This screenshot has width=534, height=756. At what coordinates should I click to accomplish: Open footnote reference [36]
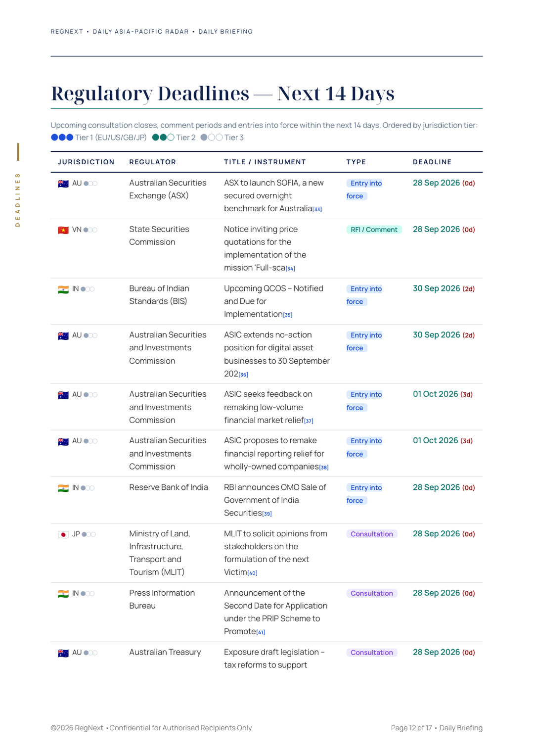coord(243,375)
